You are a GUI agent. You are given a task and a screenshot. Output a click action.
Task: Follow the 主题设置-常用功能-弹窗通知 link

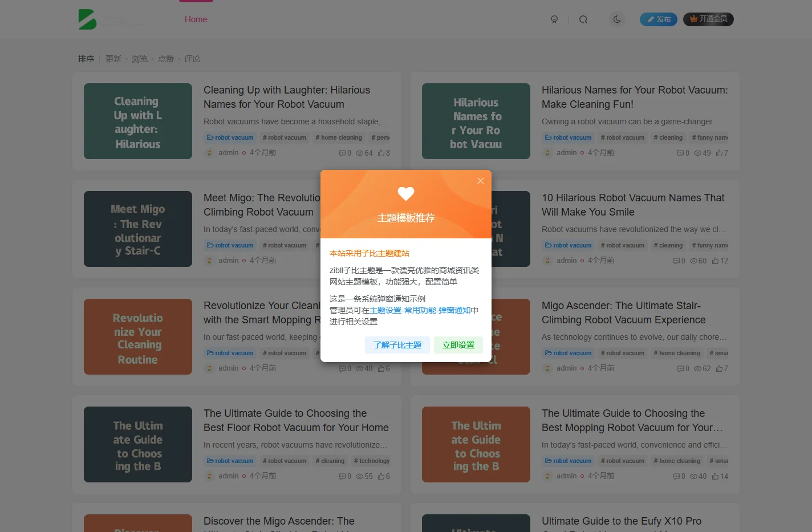(x=420, y=310)
